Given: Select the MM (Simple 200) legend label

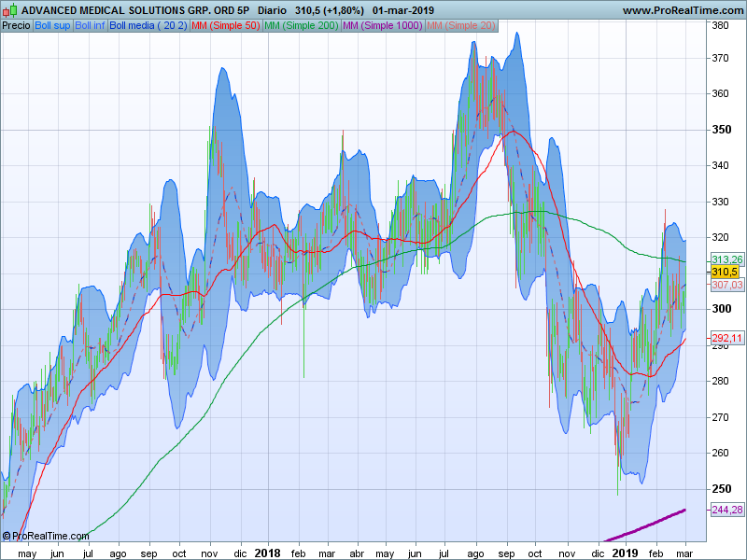Looking at the screenshot, I should [x=301, y=26].
